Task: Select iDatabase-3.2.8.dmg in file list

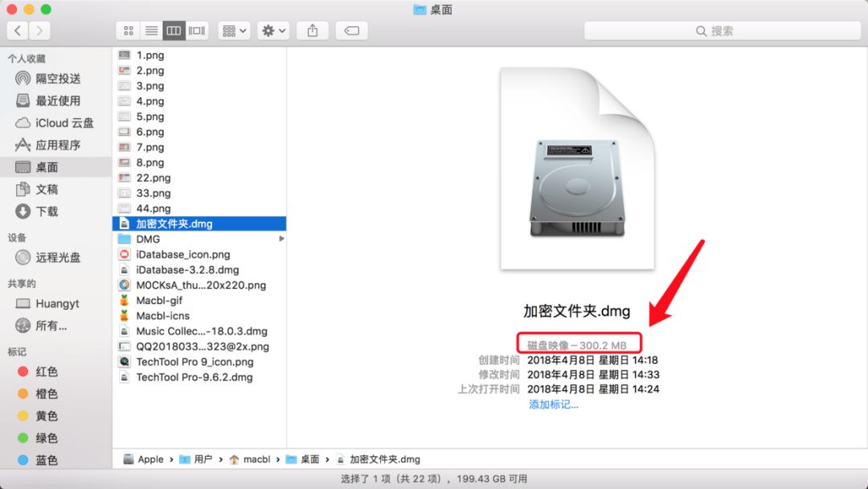Action: [x=187, y=270]
